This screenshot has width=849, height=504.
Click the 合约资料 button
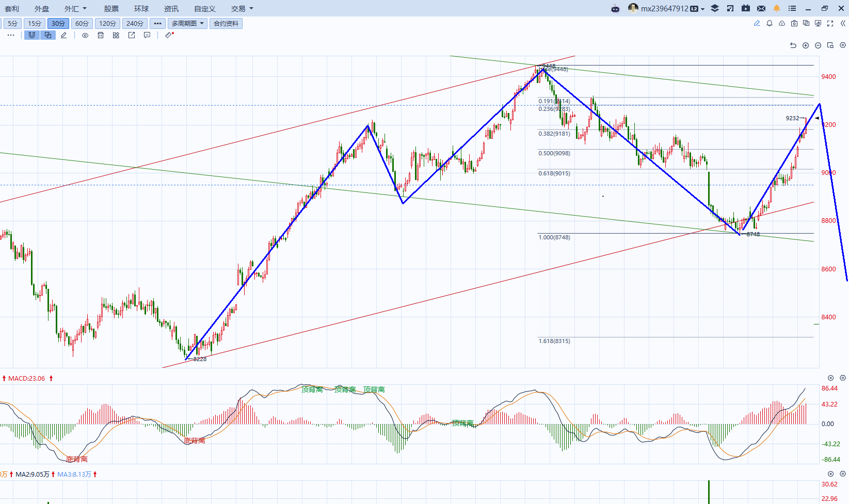(226, 23)
